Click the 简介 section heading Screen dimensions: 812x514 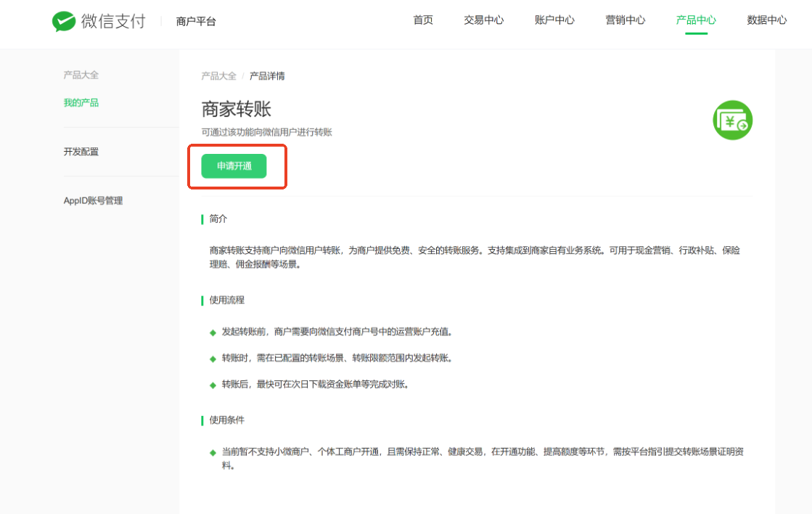click(x=218, y=219)
